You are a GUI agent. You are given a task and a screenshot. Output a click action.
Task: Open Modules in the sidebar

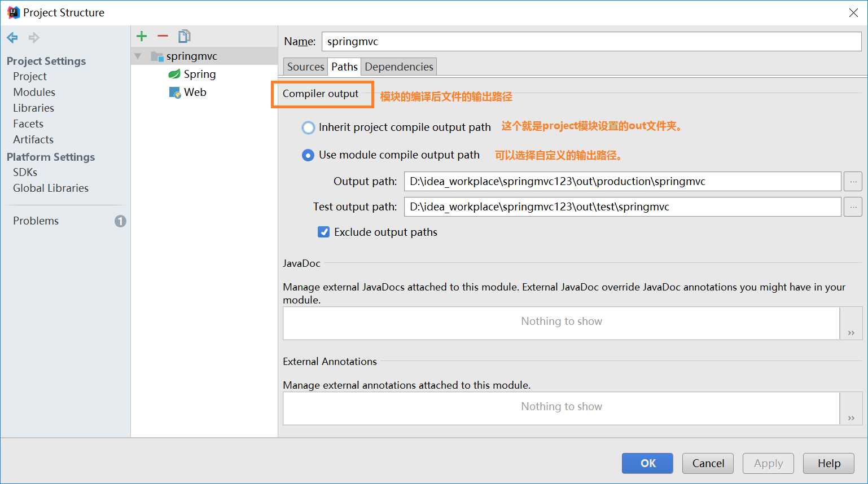(x=34, y=92)
